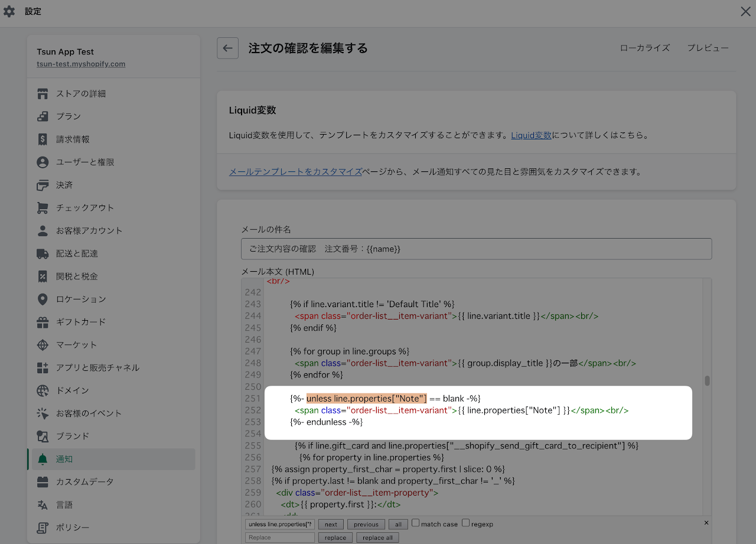Select the users and permissions icon

(43, 162)
